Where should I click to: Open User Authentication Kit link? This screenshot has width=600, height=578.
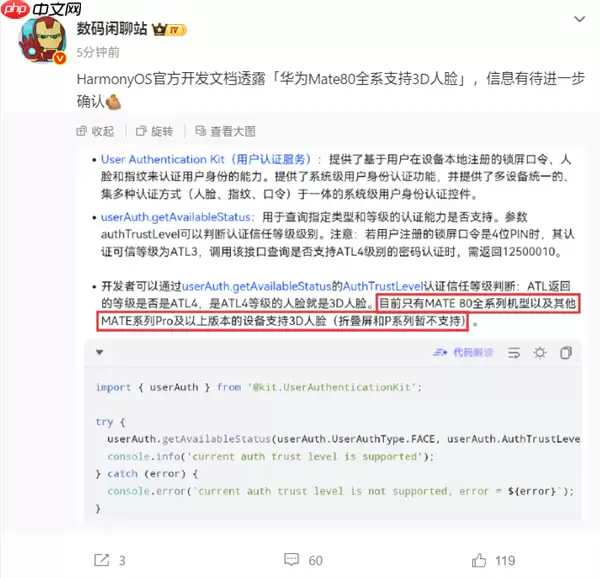(x=206, y=159)
